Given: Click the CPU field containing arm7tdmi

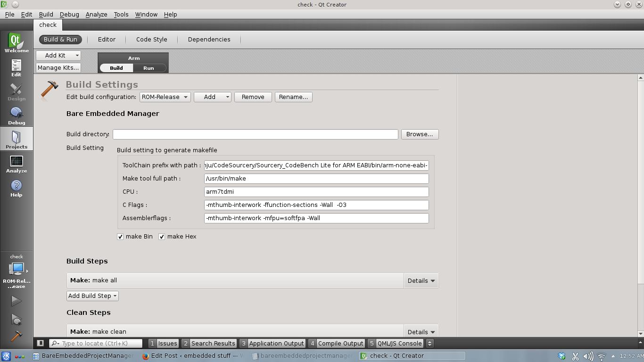Looking at the screenshot, I should pos(316,192).
